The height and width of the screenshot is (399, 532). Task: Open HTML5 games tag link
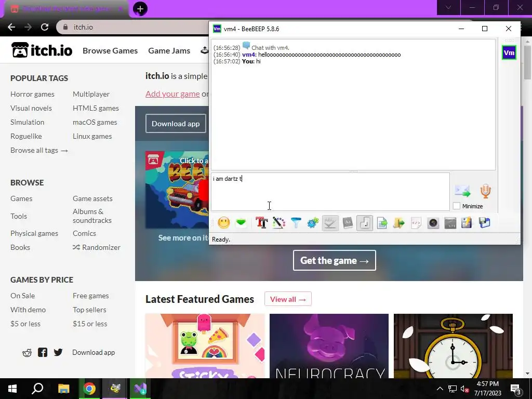(x=96, y=108)
